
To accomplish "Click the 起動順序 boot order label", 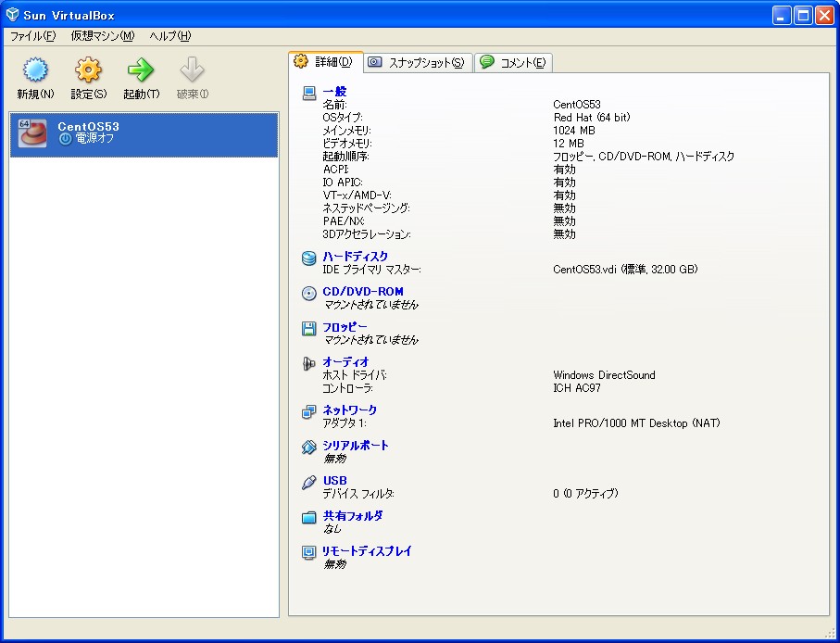I will pos(345,157).
